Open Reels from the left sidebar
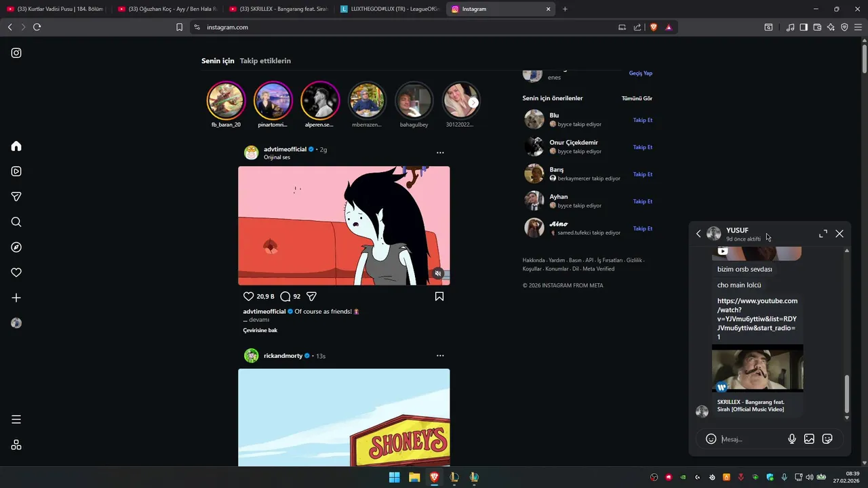 pyautogui.click(x=16, y=171)
